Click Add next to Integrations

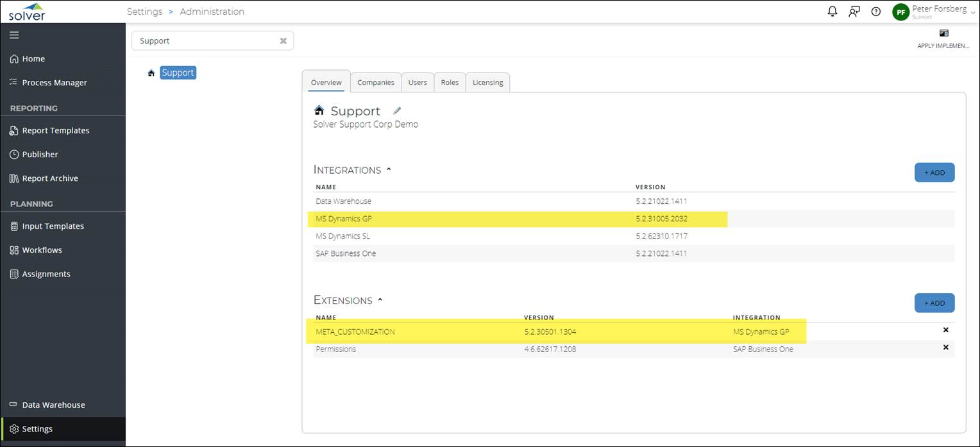(934, 172)
